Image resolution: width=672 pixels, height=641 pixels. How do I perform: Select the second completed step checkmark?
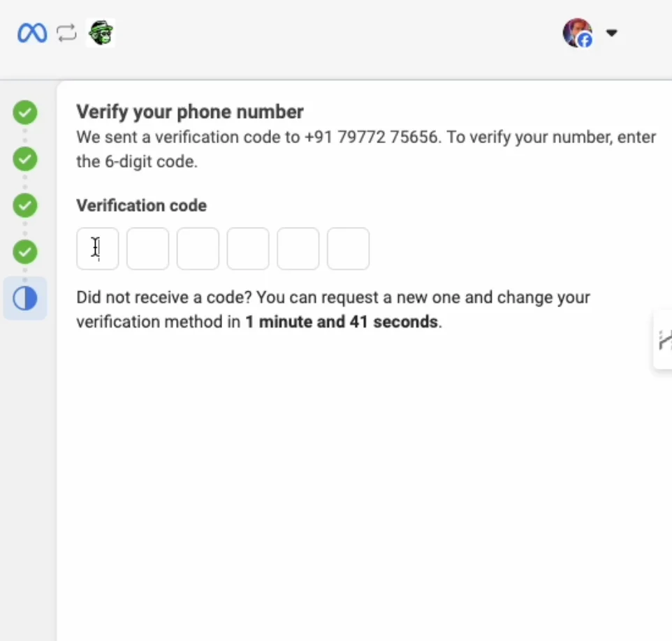(x=25, y=159)
